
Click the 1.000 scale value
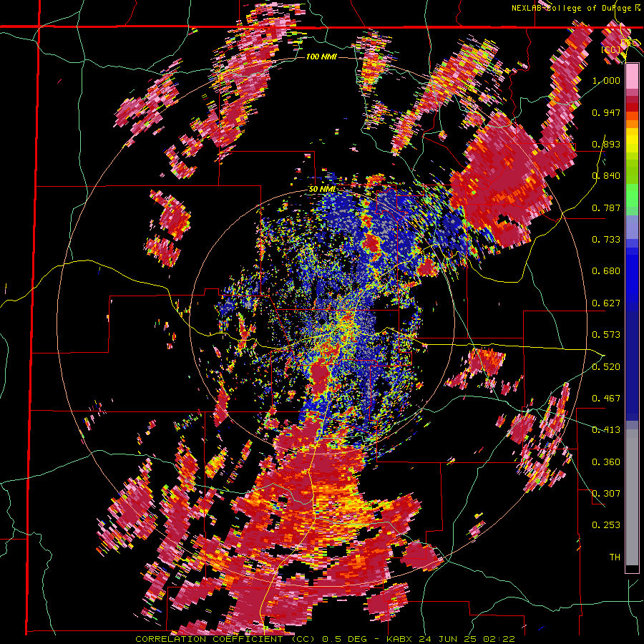tap(606, 80)
